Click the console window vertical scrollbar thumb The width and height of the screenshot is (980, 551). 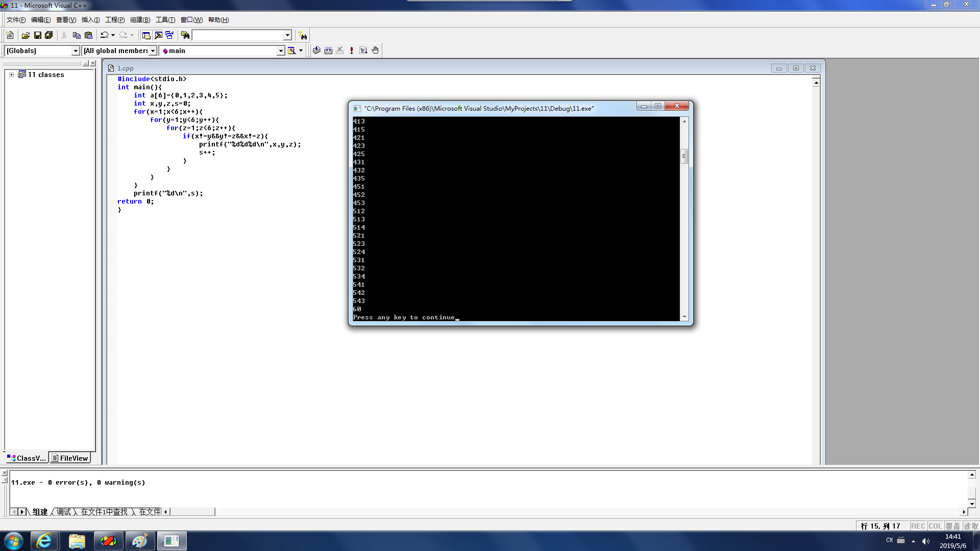tap(684, 156)
